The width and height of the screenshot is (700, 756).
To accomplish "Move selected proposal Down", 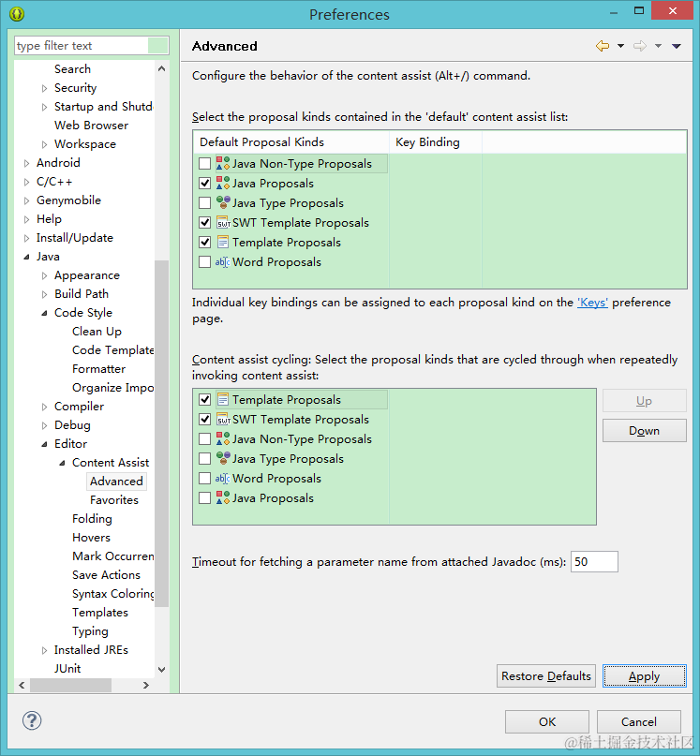I will pos(644,430).
